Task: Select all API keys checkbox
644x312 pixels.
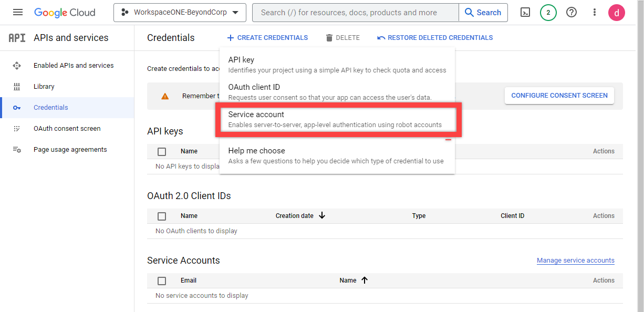Action: click(162, 152)
